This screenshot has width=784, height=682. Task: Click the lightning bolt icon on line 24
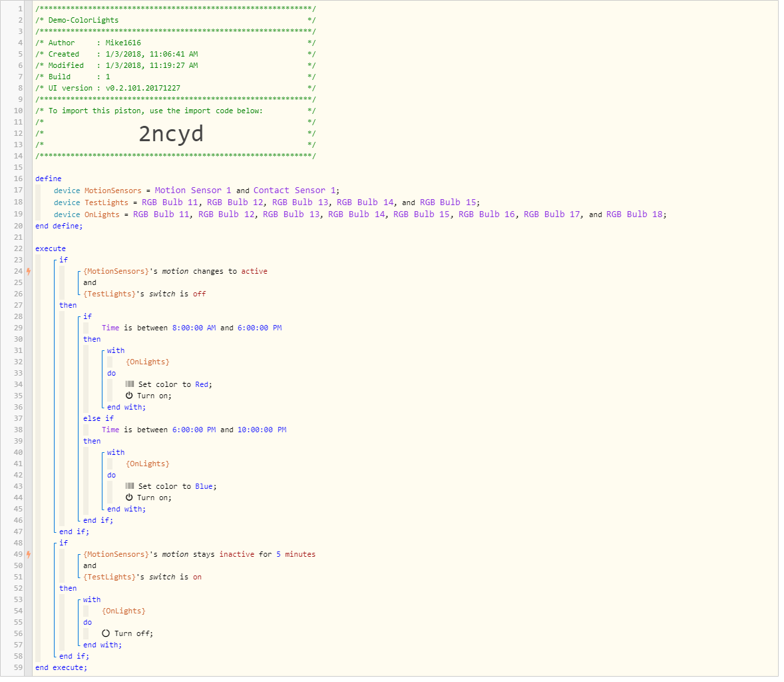pos(29,273)
